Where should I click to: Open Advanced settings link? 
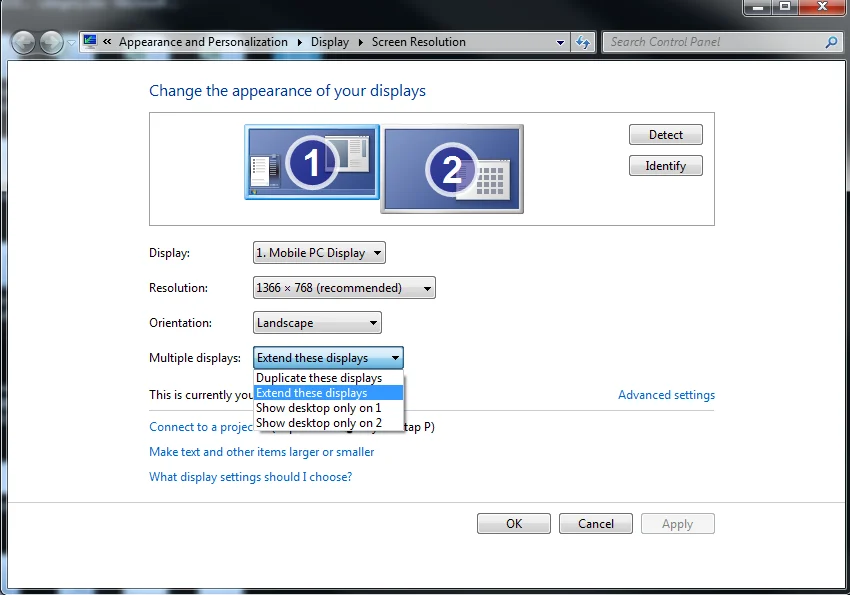point(666,395)
